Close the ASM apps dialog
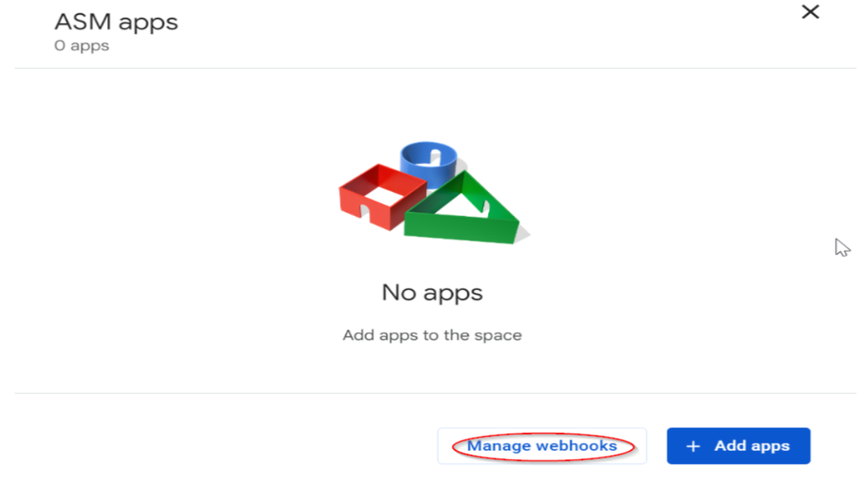Image resolution: width=868 pixels, height=482 pixels. 810,12
